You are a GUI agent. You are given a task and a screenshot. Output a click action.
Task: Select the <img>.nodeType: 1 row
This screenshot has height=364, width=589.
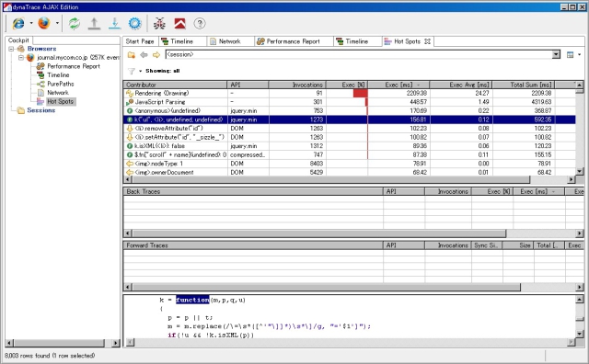350,164
